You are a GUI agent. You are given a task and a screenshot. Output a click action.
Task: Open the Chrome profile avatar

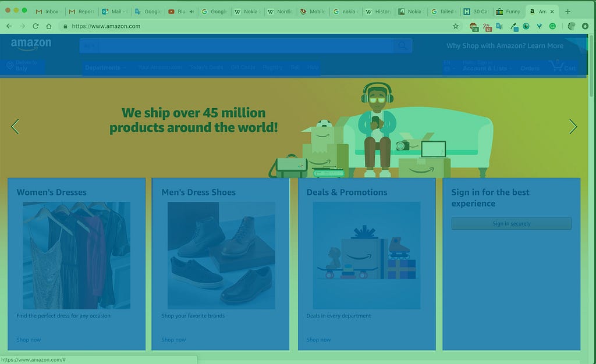(572, 26)
